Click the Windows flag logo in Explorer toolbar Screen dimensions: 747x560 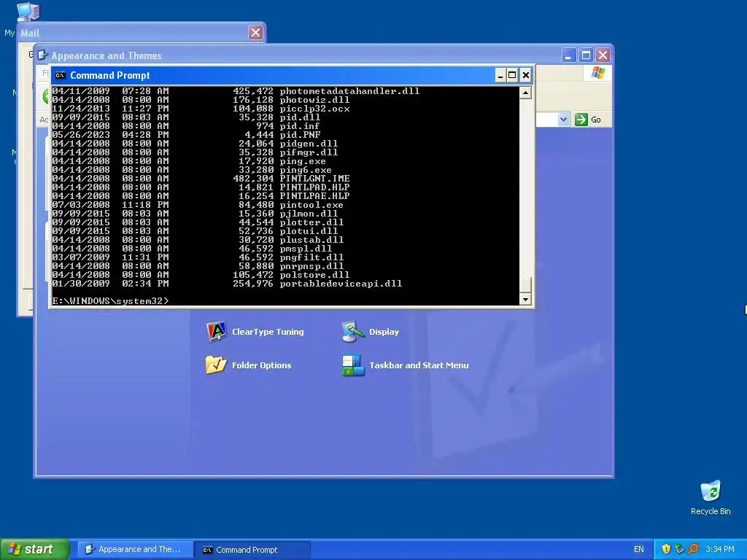[x=597, y=74]
